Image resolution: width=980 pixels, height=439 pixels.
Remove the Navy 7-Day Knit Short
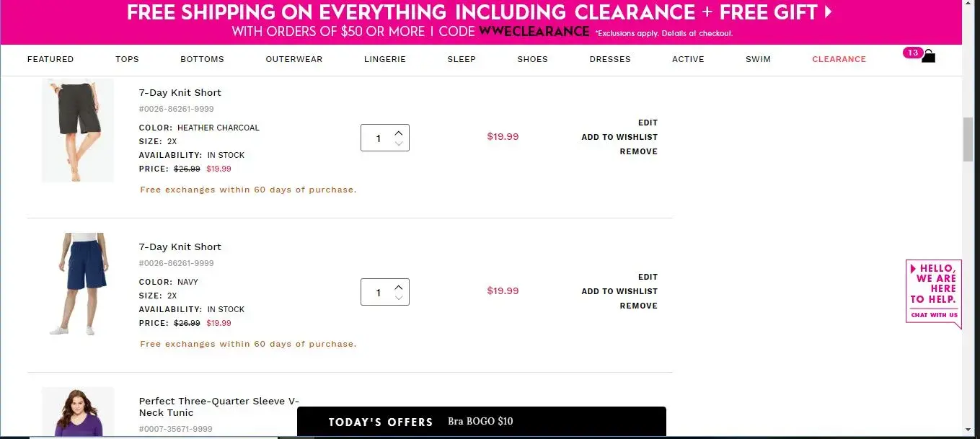pyautogui.click(x=638, y=306)
